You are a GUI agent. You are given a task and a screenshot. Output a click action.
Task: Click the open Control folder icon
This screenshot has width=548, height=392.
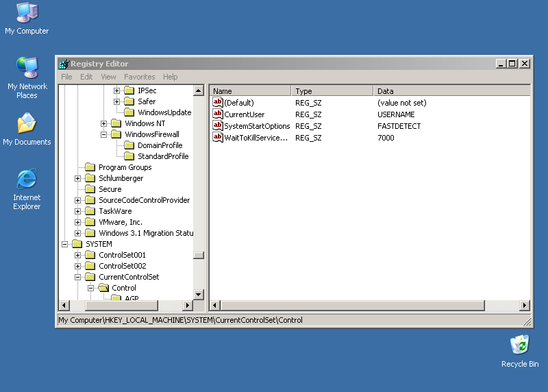coord(103,288)
